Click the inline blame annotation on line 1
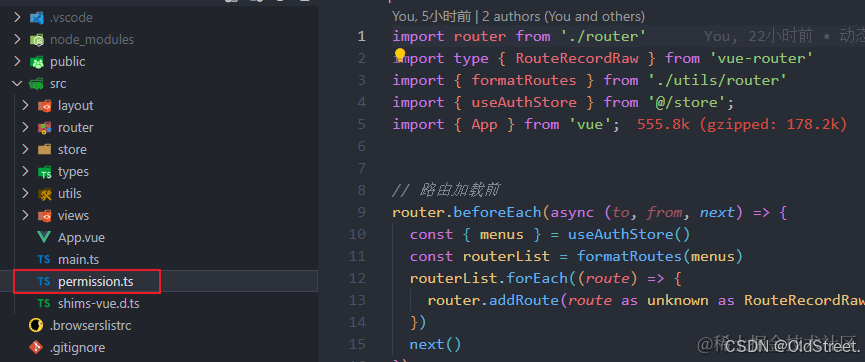Screen dimensions: 865x362 (x=784, y=36)
